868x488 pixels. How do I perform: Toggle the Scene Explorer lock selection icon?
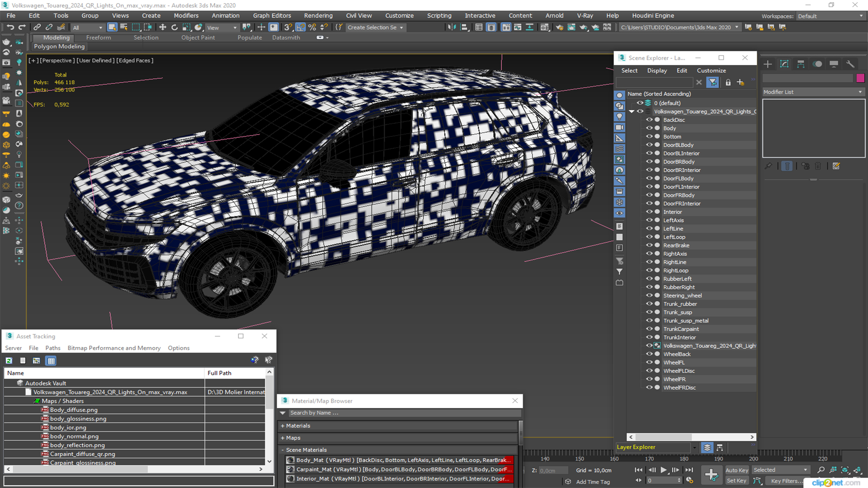[x=728, y=82]
